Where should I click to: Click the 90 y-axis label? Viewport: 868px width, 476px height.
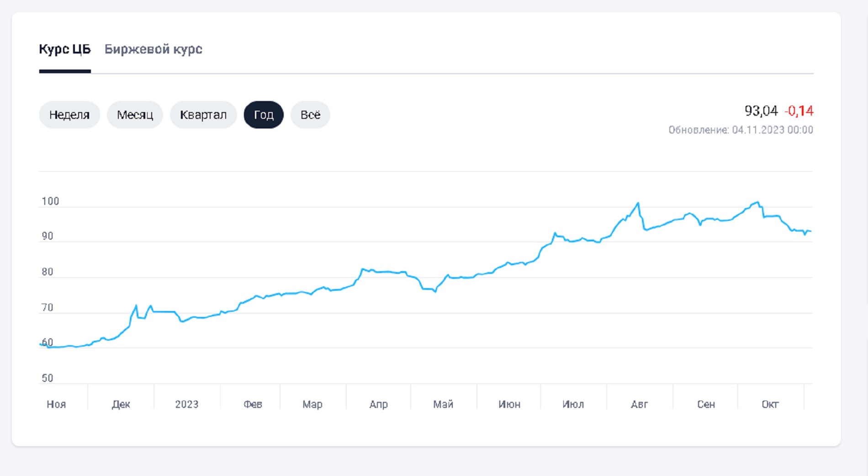pos(48,236)
